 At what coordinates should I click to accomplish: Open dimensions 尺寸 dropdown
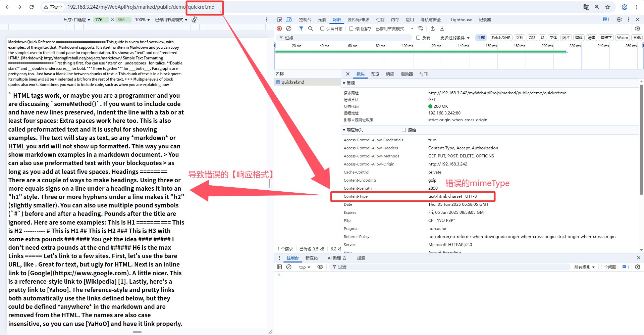(77, 19)
